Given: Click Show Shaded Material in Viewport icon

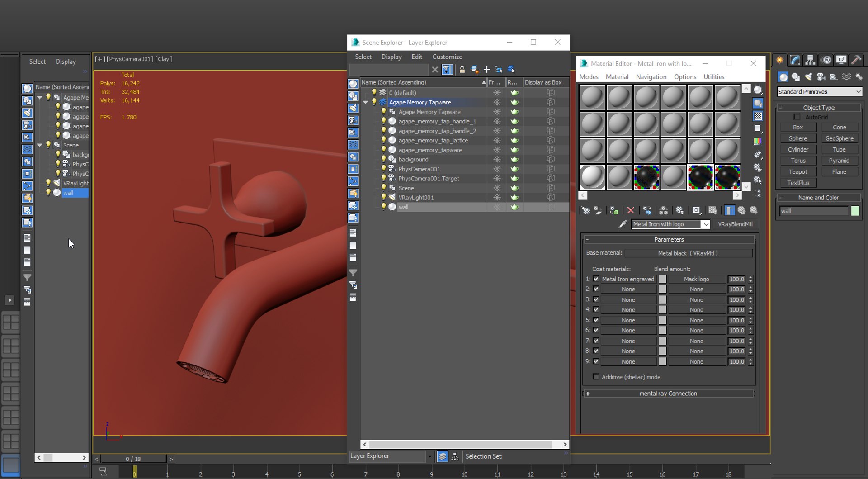Looking at the screenshot, I should coord(712,210).
